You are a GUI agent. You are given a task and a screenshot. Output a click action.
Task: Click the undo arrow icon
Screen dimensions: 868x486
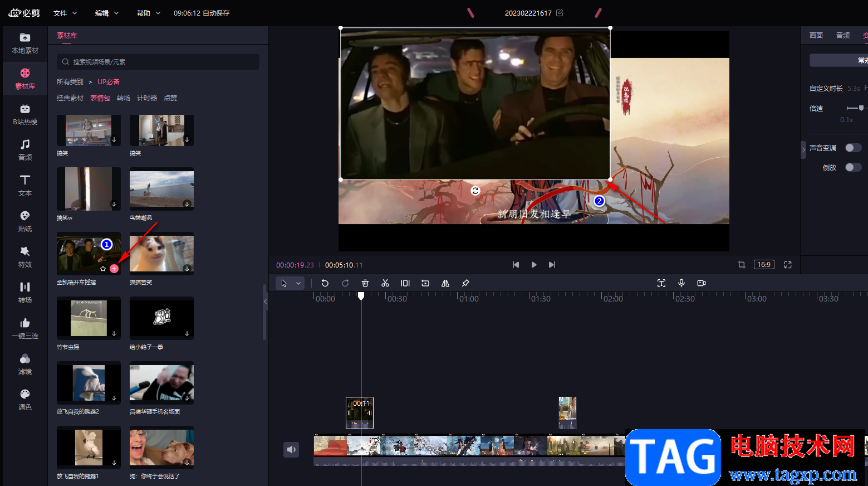tap(325, 283)
